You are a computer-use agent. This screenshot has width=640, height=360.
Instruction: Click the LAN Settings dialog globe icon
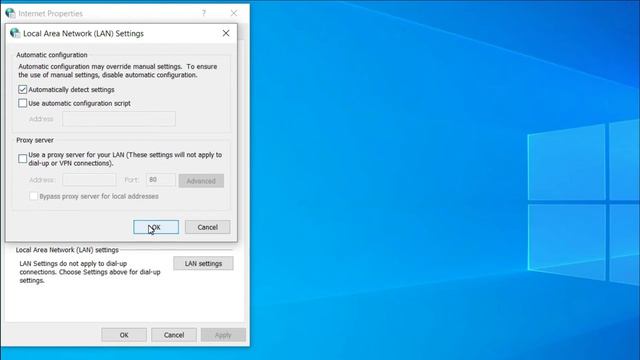tap(15, 33)
